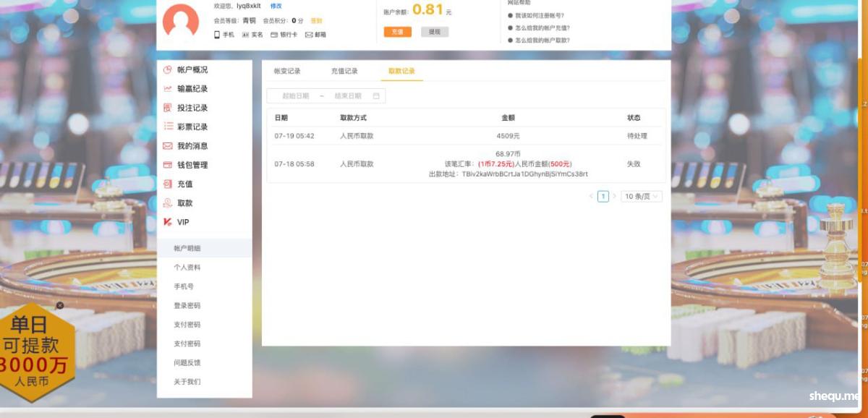The width and height of the screenshot is (868, 418).
Task: Click the 帐户概况 sidebar icon
Action: (168, 70)
